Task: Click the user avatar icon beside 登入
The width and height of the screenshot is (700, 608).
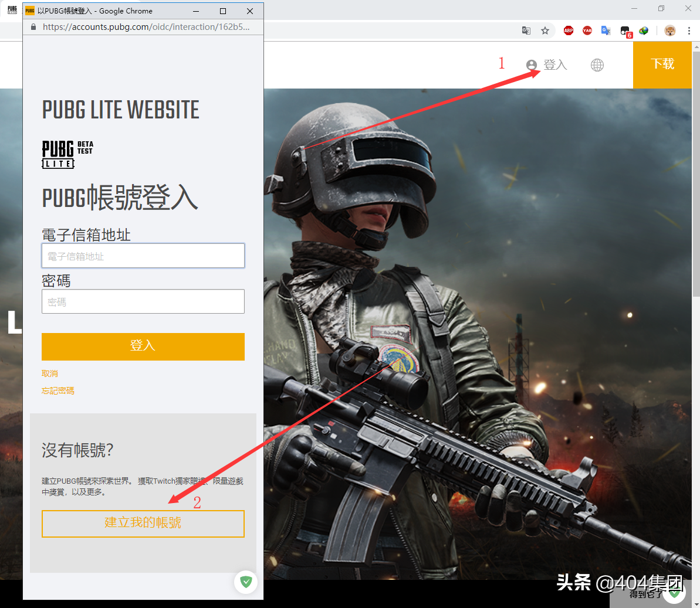Action: tap(531, 65)
